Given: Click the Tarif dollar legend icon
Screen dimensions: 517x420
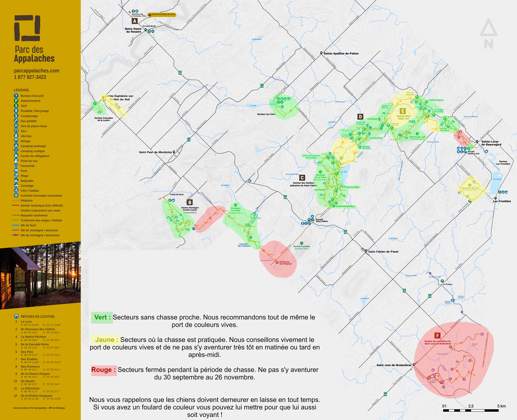Looking at the screenshot, I should click(x=16, y=106).
